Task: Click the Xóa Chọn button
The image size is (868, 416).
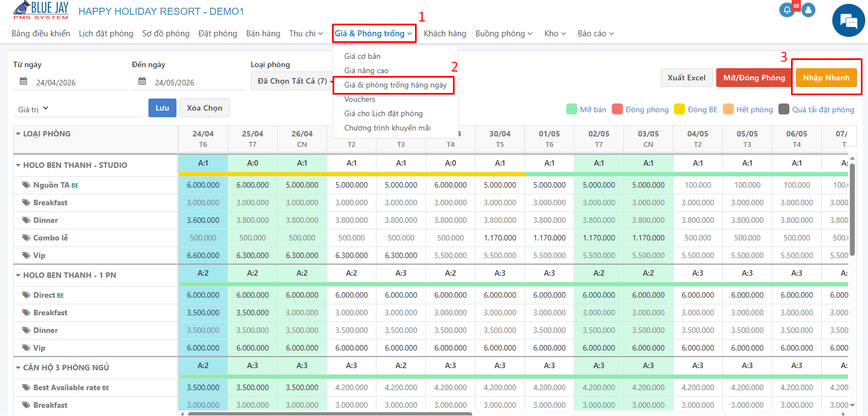Action: click(x=204, y=108)
